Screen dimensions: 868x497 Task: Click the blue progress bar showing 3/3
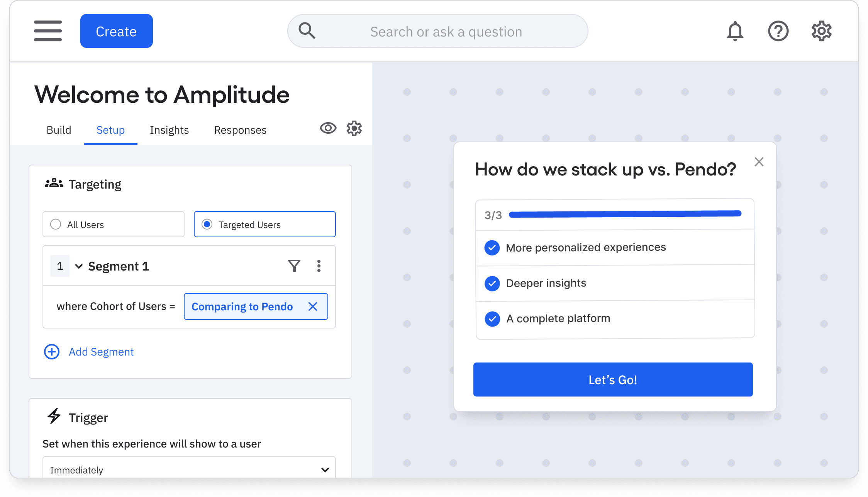(x=625, y=214)
